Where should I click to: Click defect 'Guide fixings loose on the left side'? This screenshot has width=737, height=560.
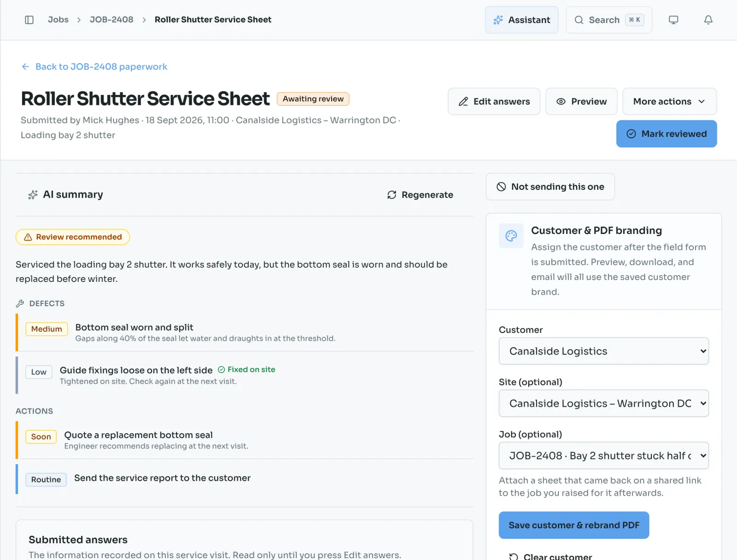136,370
